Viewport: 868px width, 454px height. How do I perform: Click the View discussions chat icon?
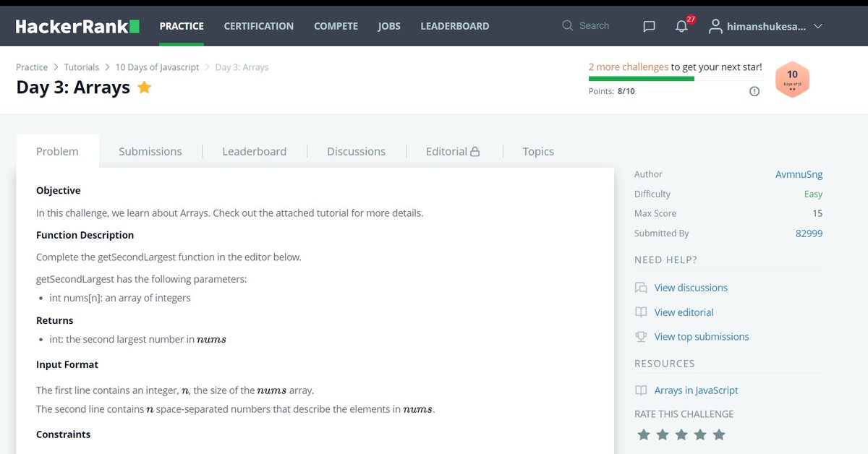point(641,288)
